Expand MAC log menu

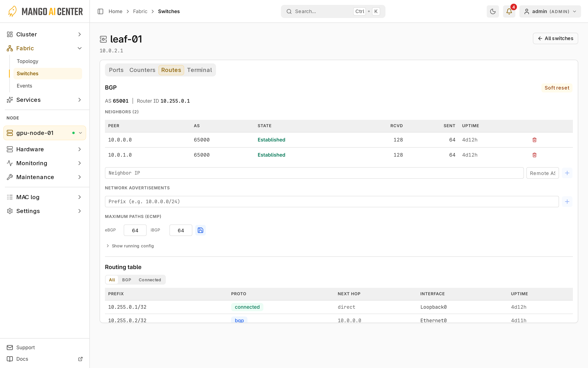coord(45,197)
